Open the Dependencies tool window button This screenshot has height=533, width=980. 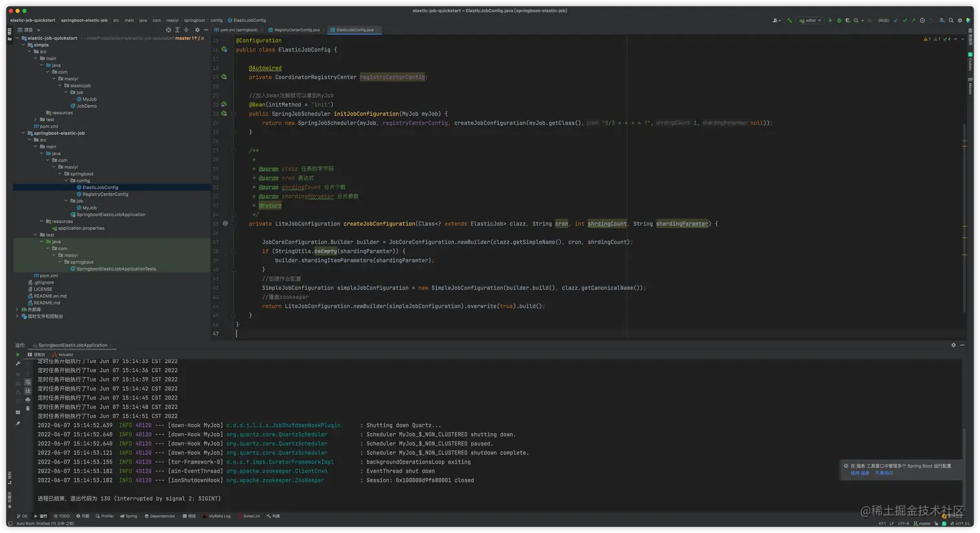pyautogui.click(x=159, y=516)
